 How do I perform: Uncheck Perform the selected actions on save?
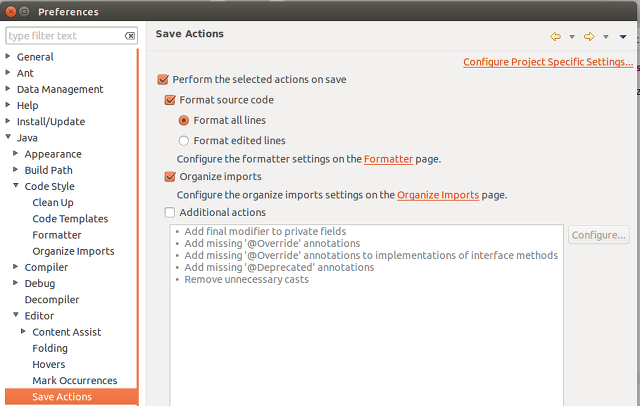click(x=163, y=79)
